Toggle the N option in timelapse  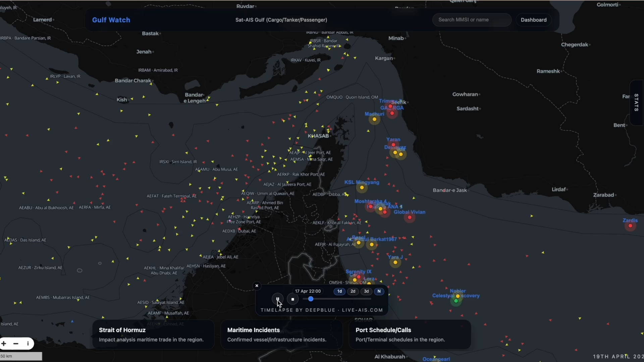379,291
